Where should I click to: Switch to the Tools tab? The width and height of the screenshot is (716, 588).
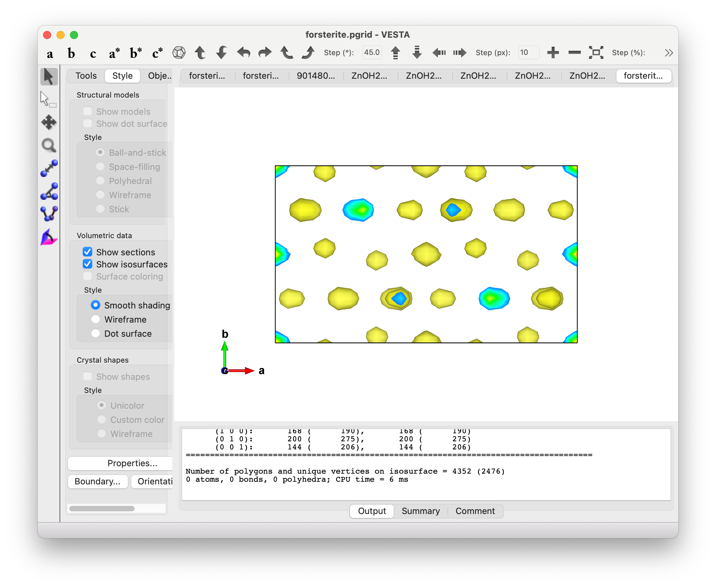click(86, 76)
